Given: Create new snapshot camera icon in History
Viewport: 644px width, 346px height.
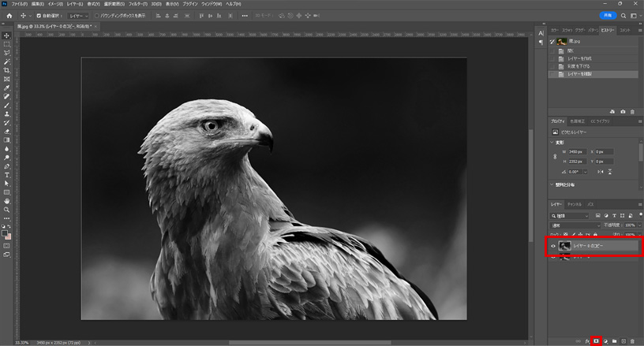Looking at the screenshot, I should [623, 111].
